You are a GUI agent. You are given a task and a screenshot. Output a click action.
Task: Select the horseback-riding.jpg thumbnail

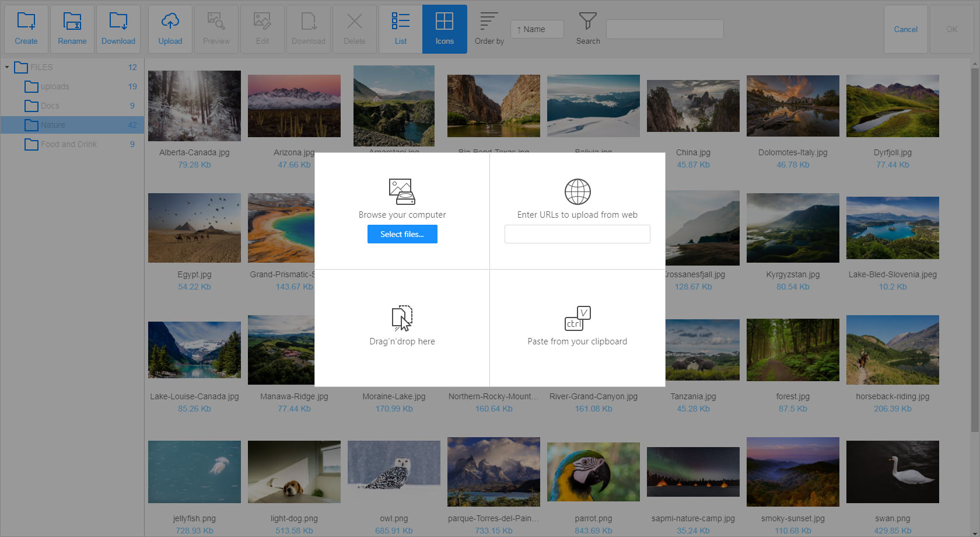[x=892, y=350]
